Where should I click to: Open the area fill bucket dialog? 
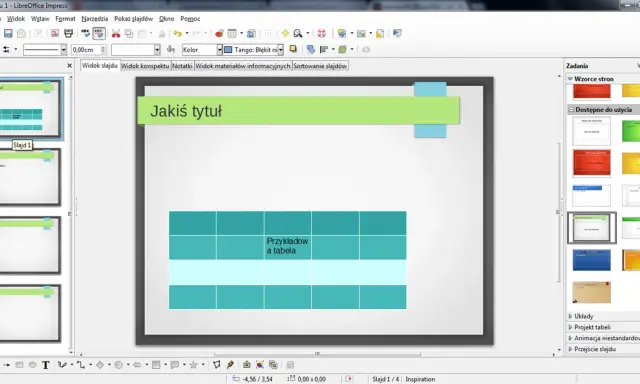pos(171,50)
